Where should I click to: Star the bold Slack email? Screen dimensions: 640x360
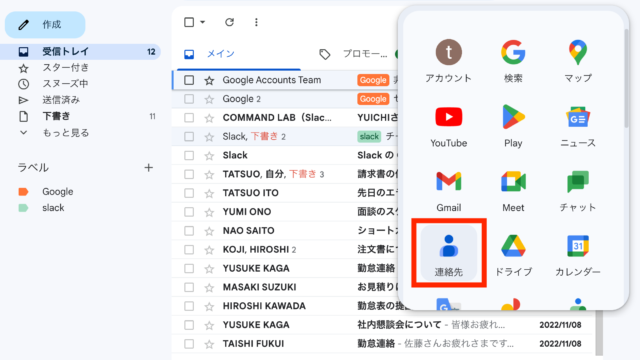pos(209,156)
